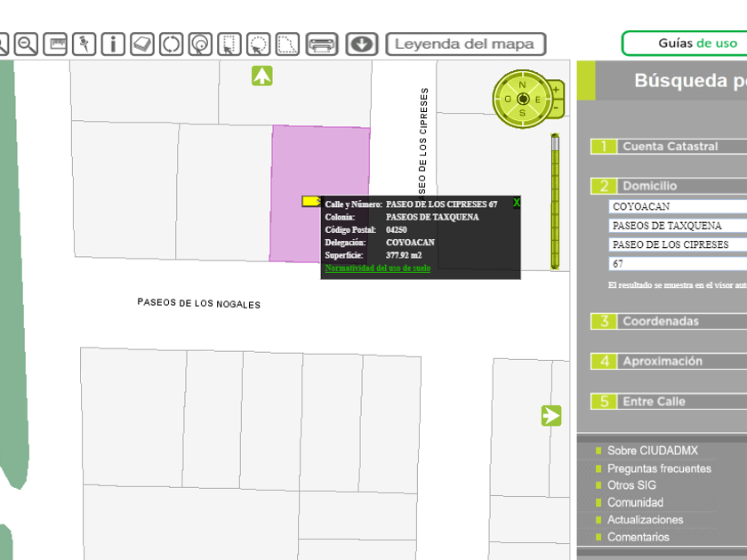747x560 pixels.
Task: Open the Guías de uso button
Action: pyautogui.click(x=685, y=43)
